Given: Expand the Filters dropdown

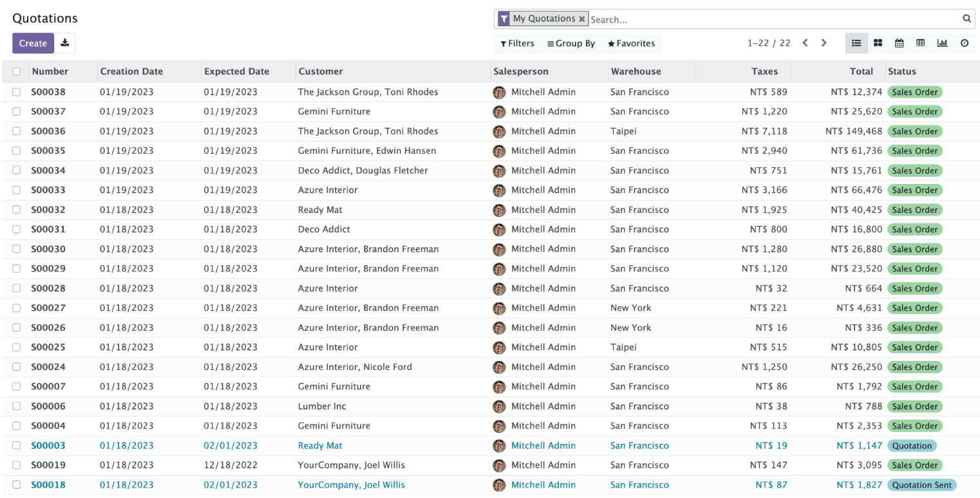Looking at the screenshot, I should pyautogui.click(x=517, y=43).
